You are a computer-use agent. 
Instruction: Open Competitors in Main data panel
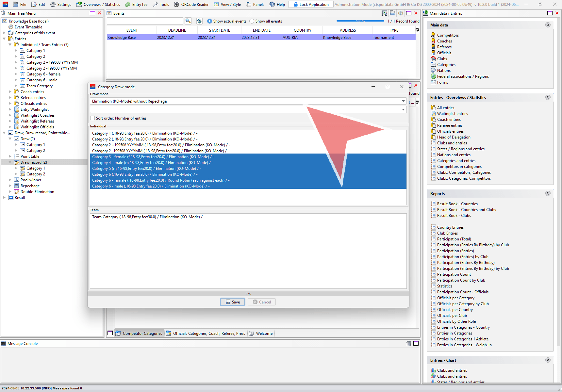tap(448, 35)
